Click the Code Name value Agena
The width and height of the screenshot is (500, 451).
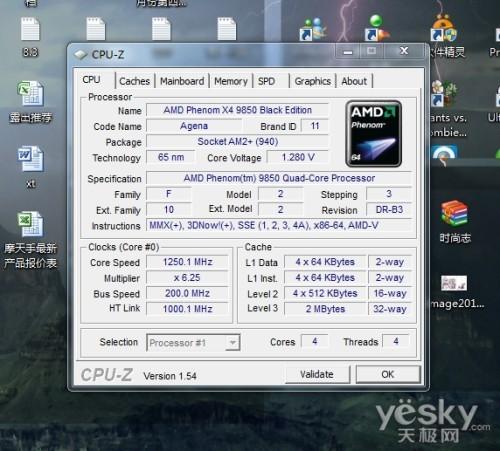click(194, 126)
